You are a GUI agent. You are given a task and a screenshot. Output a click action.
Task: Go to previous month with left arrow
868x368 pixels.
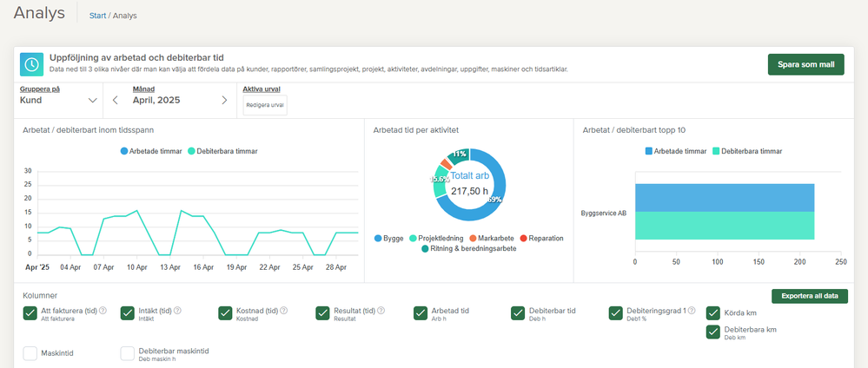(116, 100)
